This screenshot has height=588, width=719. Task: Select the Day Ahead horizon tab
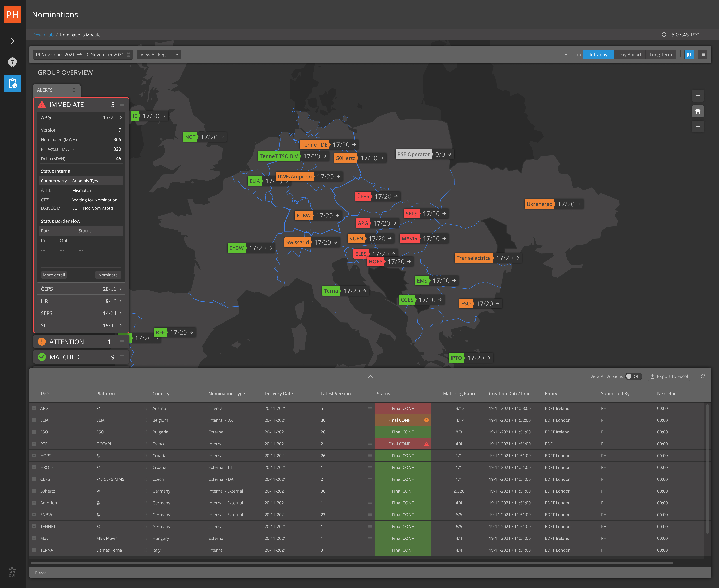tap(629, 55)
